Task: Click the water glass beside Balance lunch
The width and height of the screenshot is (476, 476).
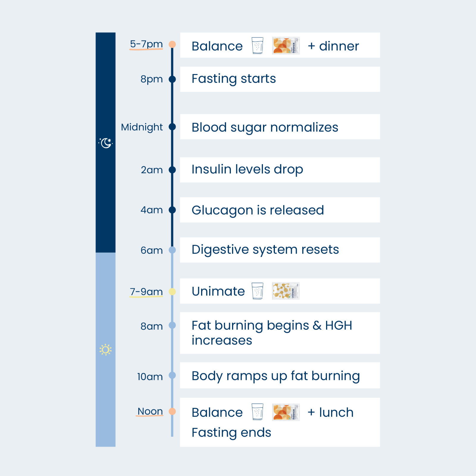Action: pos(257,412)
